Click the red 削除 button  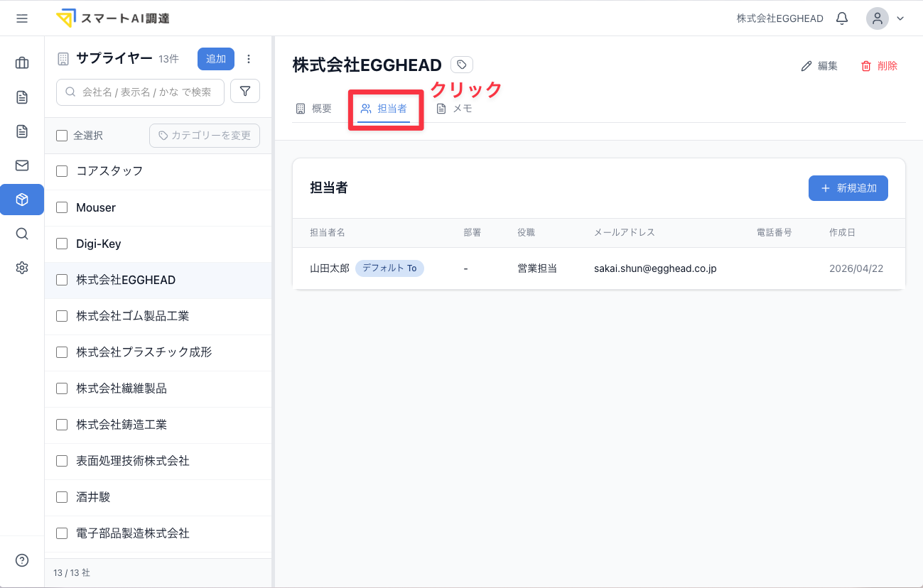pos(880,65)
